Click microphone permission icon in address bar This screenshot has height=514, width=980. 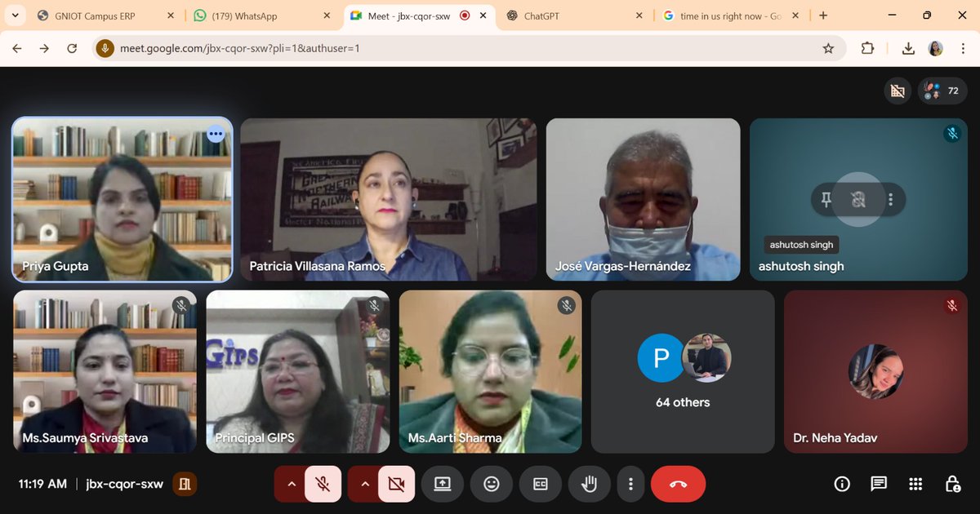104,48
